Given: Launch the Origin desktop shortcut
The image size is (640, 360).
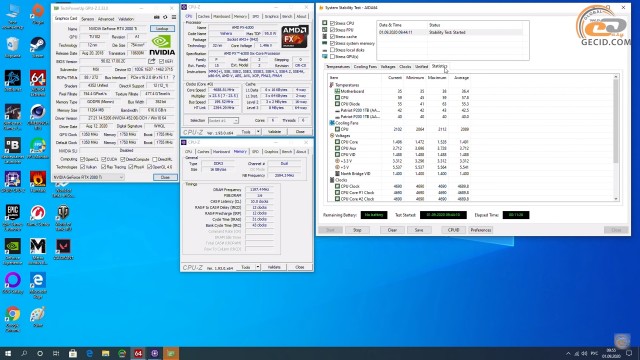Looking at the screenshot, I should 38,14.
